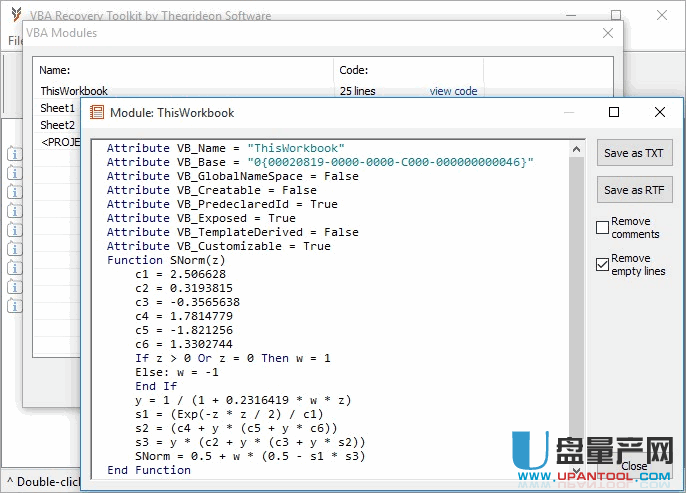
Task: Select the ThisWorkbook module row
Action: 74,91
